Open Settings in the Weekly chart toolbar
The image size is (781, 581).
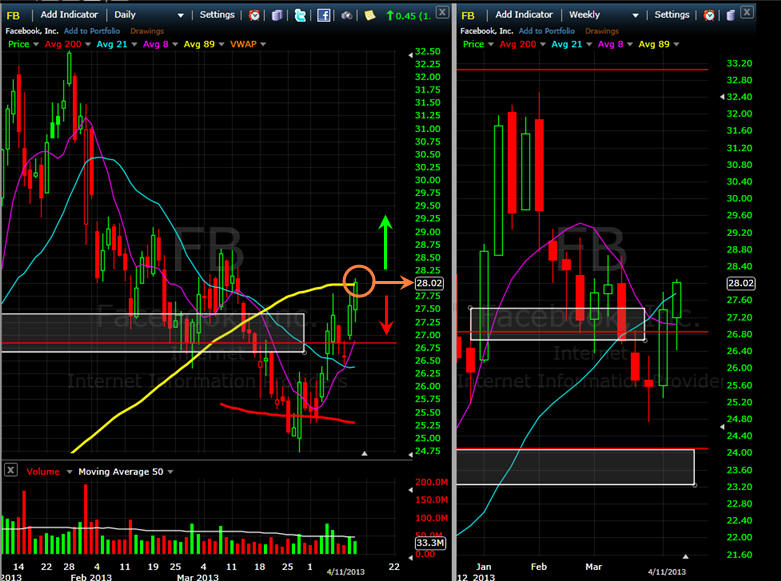click(671, 15)
